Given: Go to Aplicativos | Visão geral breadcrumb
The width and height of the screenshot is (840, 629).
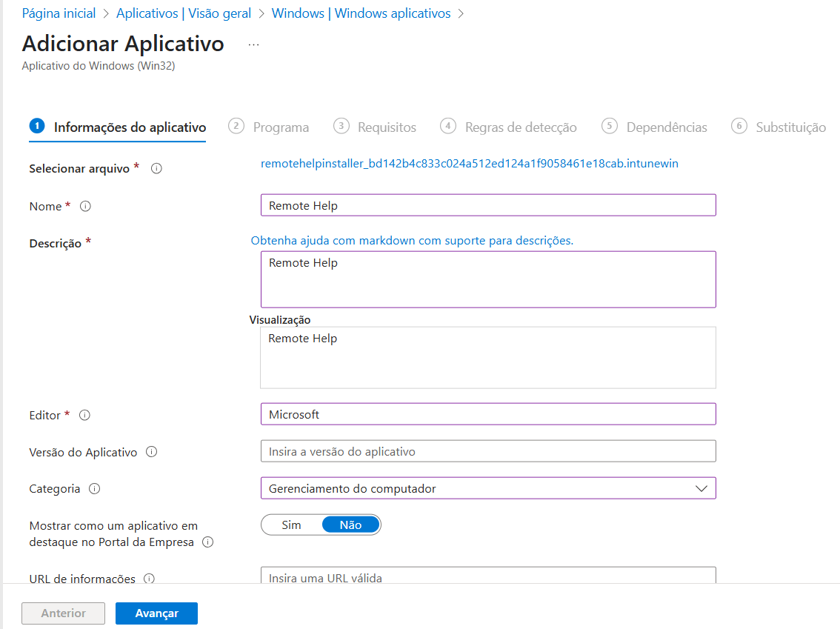Looking at the screenshot, I should (184, 13).
